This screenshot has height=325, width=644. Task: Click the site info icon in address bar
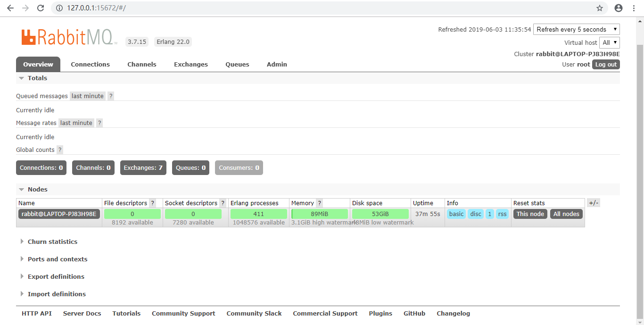tap(59, 8)
